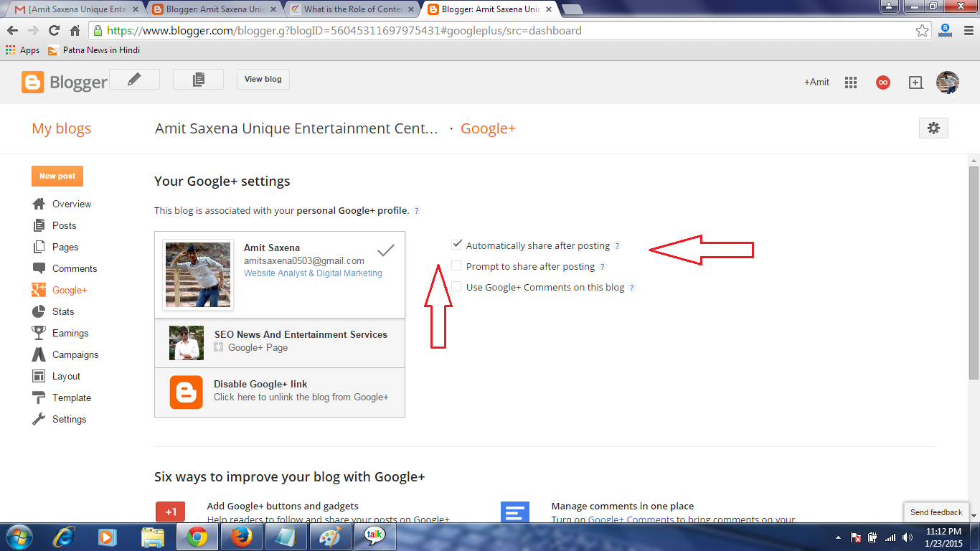
Task: Click help icon beside Automatically share
Action: [x=617, y=246]
